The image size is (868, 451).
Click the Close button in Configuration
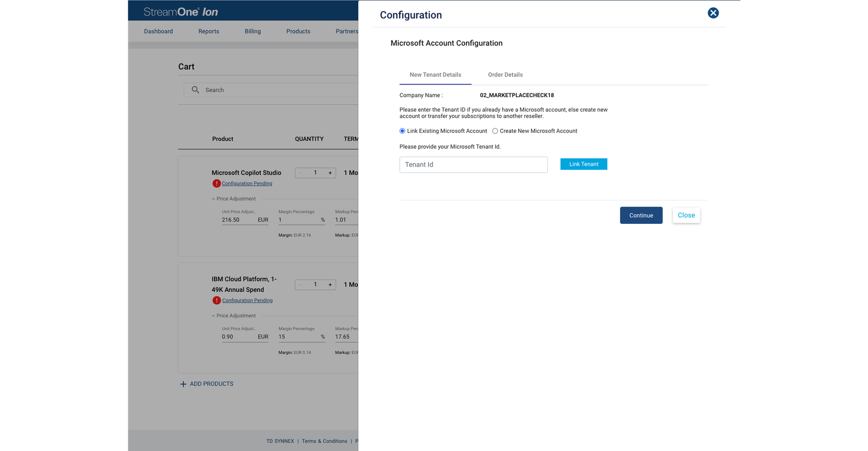(686, 215)
